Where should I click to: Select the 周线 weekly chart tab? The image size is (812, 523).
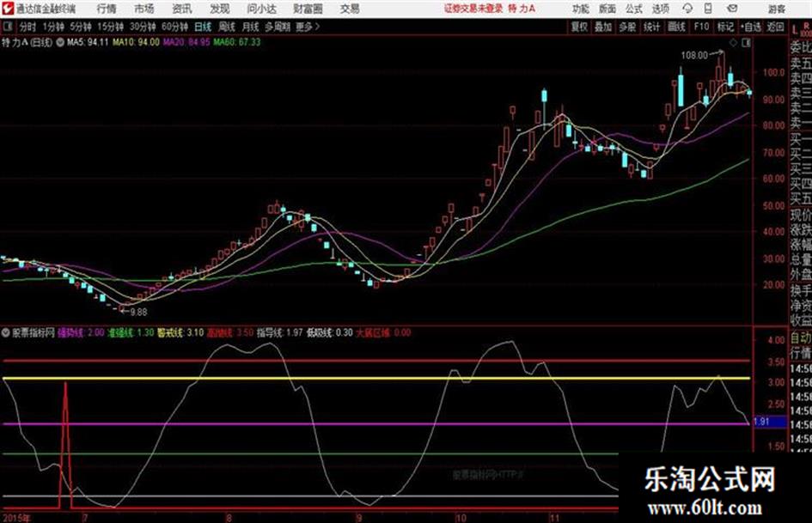(x=227, y=27)
